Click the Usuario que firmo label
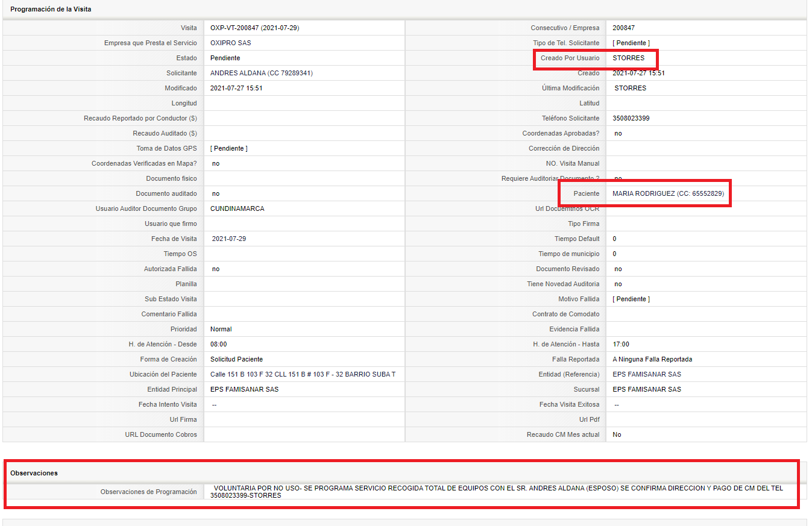The height and width of the screenshot is (526, 812). coord(171,224)
